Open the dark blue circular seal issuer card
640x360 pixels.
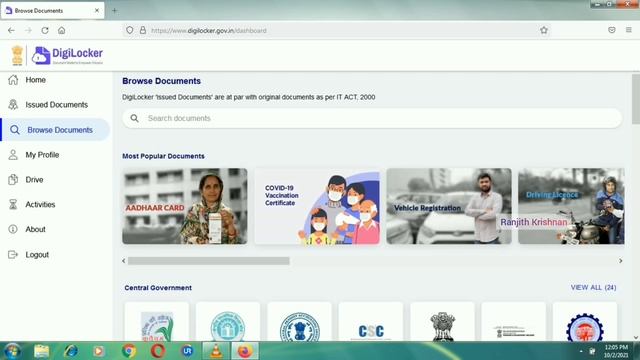click(x=299, y=322)
